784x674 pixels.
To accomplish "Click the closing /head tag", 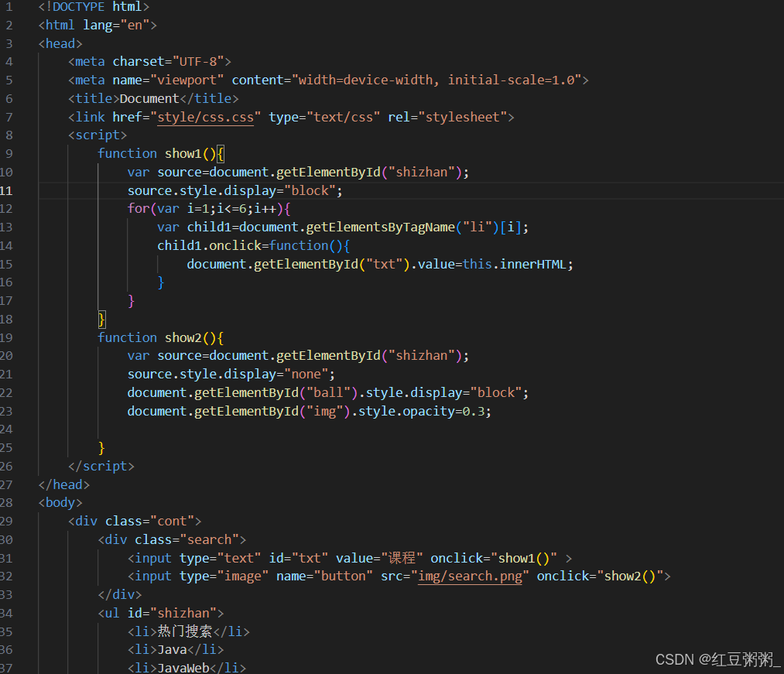I will click(64, 484).
